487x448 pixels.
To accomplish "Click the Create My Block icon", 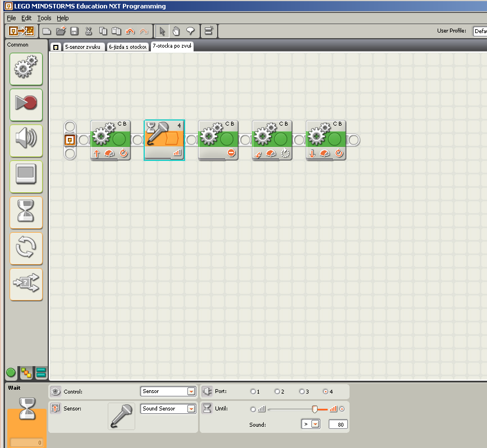I will [209, 31].
